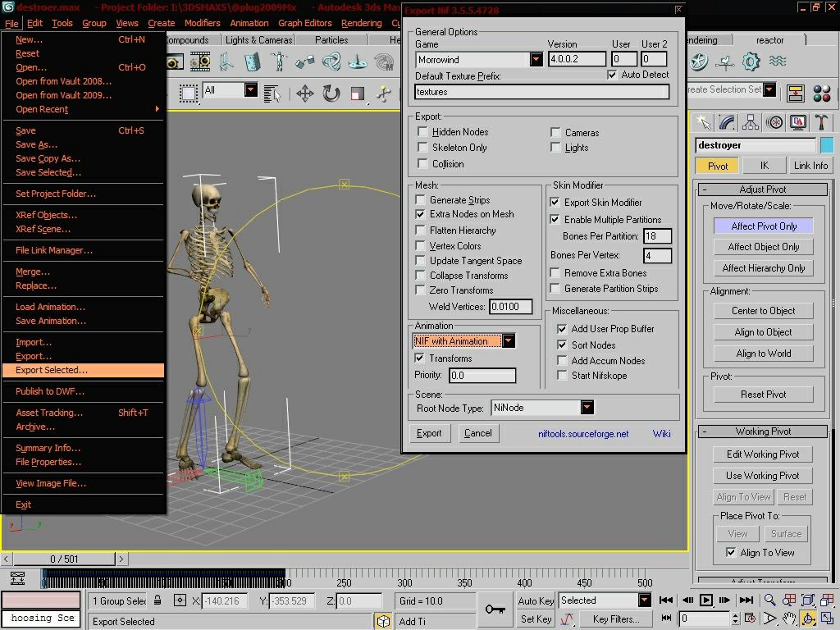Expand the Open Recent submenu

(83, 109)
